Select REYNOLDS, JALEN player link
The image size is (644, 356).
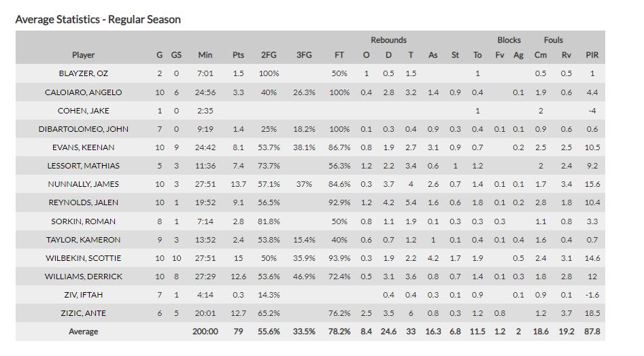coord(83,202)
